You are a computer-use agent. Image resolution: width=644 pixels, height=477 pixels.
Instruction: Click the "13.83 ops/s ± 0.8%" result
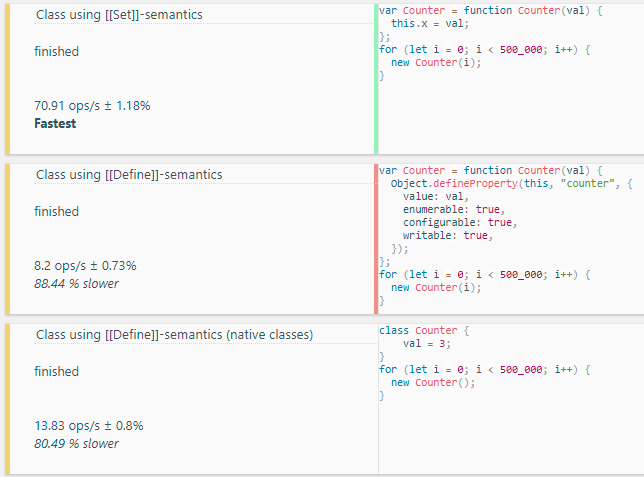tap(89, 426)
